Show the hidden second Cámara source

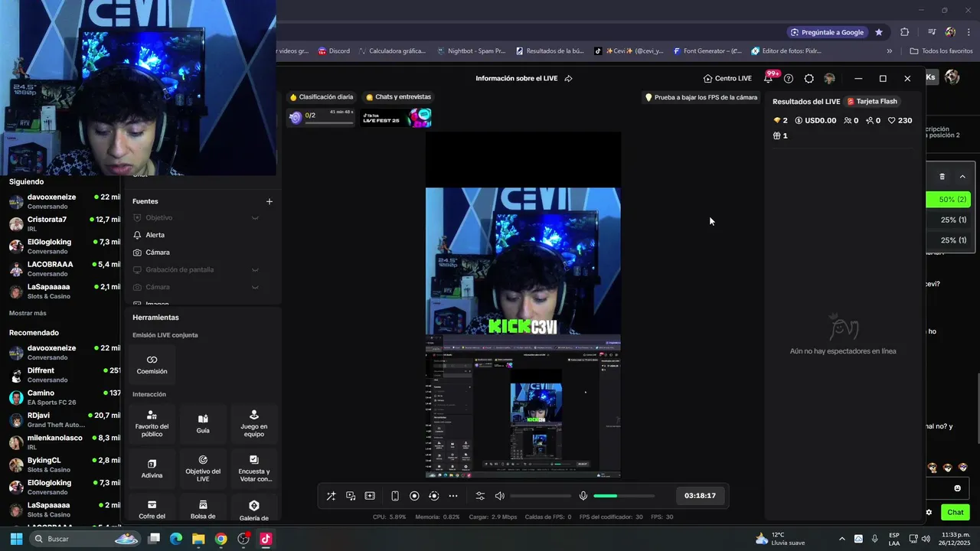tap(255, 287)
